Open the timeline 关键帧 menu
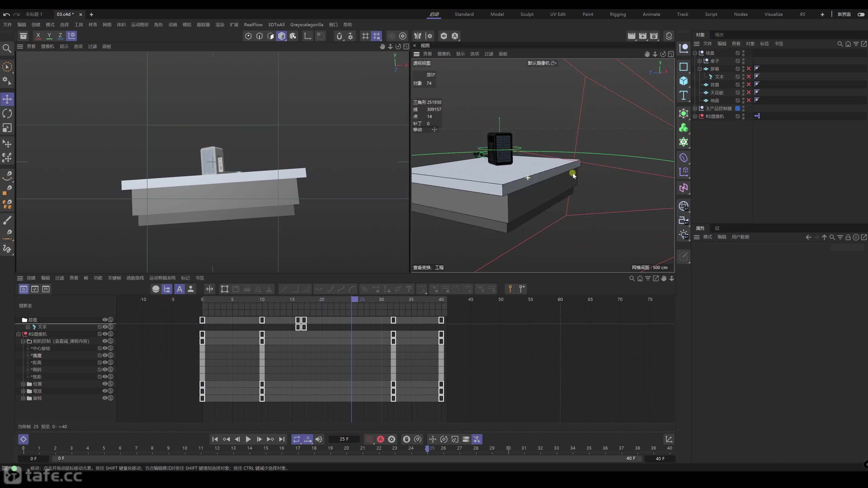This screenshot has height=488, width=868. pos(114,278)
